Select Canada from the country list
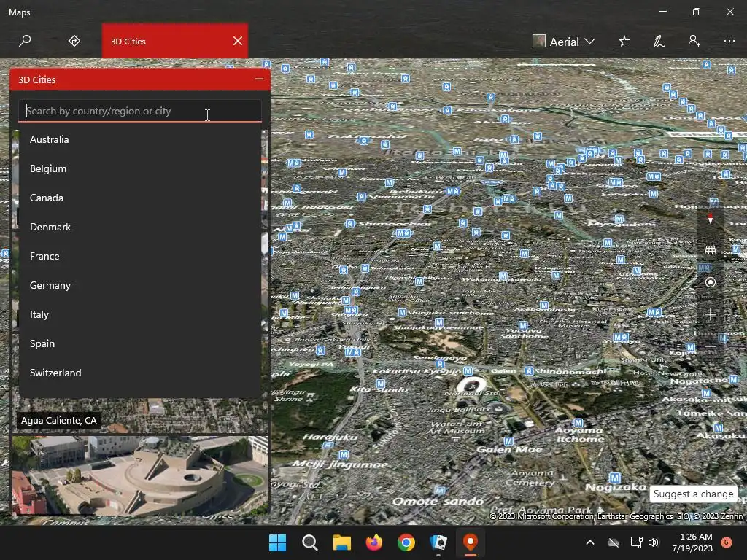The height and width of the screenshot is (560, 747). point(139,198)
